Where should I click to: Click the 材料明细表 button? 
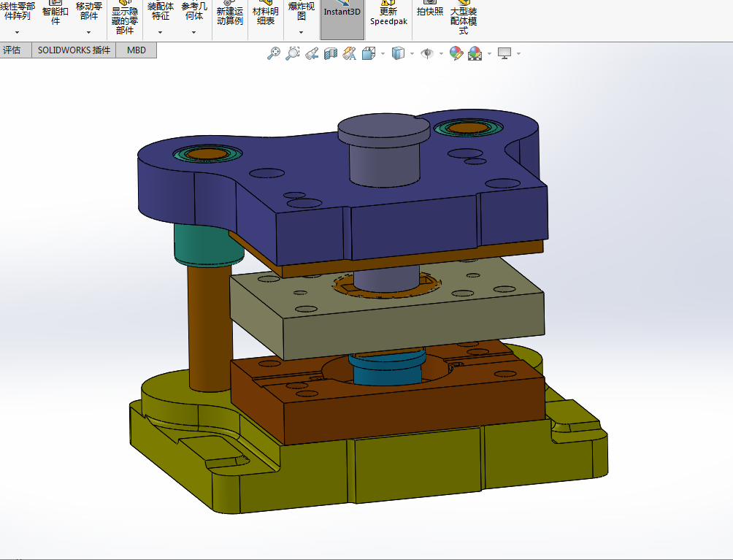pyautogui.click(x=265, y=15)
